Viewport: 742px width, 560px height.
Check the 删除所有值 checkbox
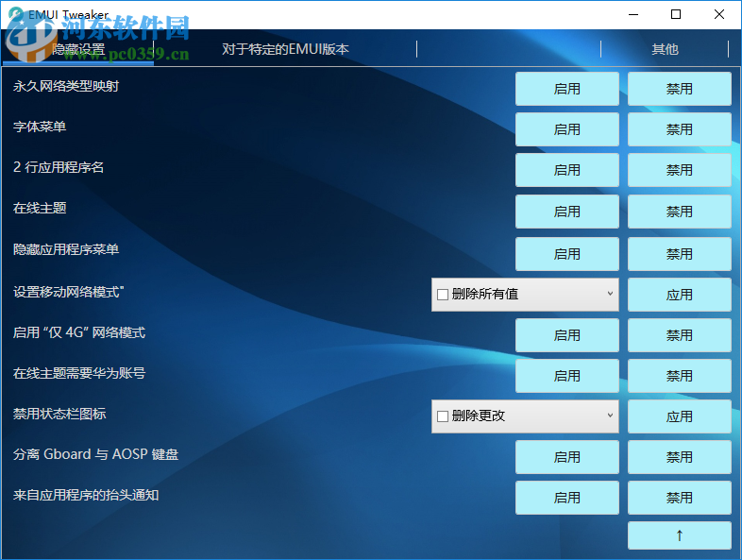(x=443, y=295)
